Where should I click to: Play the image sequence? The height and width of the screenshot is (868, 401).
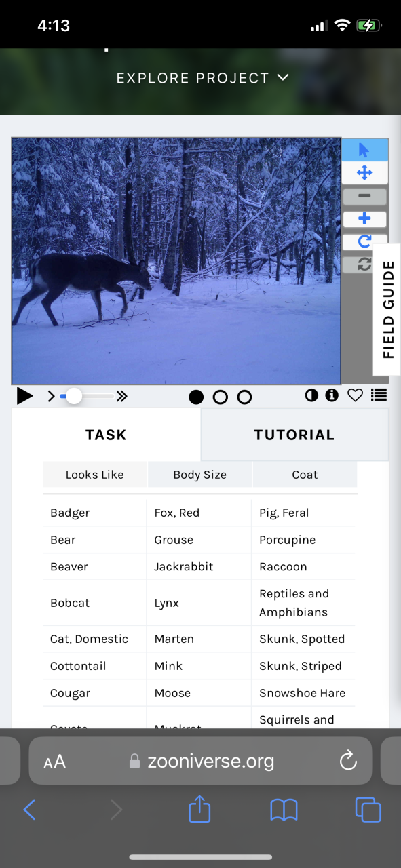pyautogui.click(x=25, y=396)
